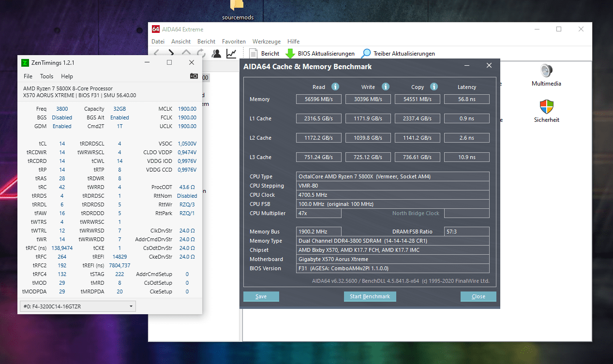This screenshot has height=364, width=613.
Task: Open the ZenTimings Tools menu
Action: pyautogui.click(x=46, y=76)
